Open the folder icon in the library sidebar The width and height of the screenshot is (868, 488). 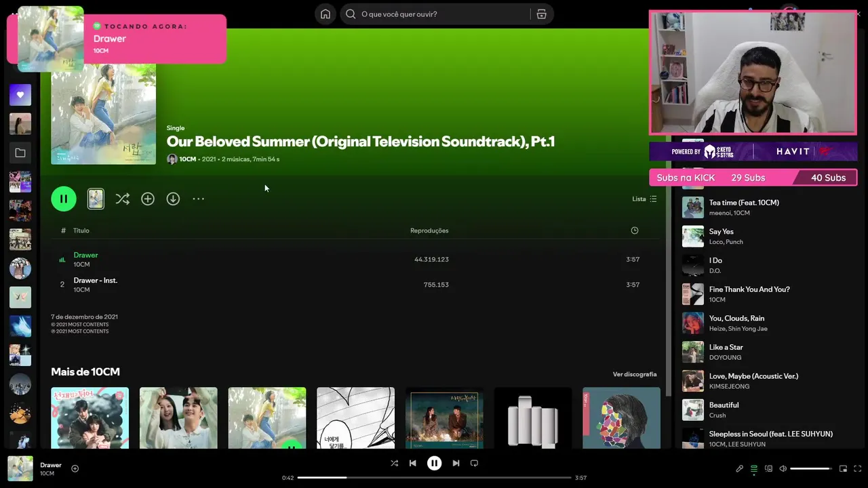click(20, 153)
